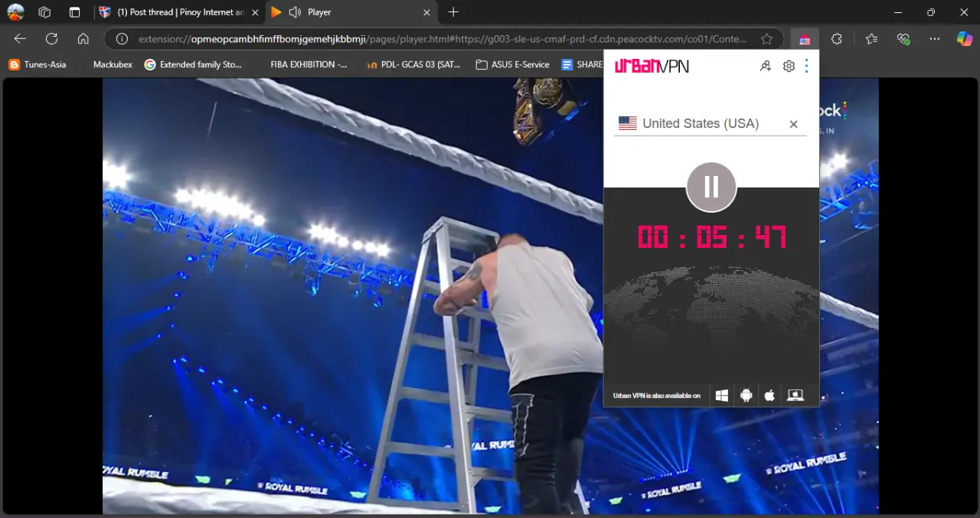This screenshot has width=980, height=518.
Task: Click the Urban VPN logo
Action: pyautogui.click(x=652, y=67)
